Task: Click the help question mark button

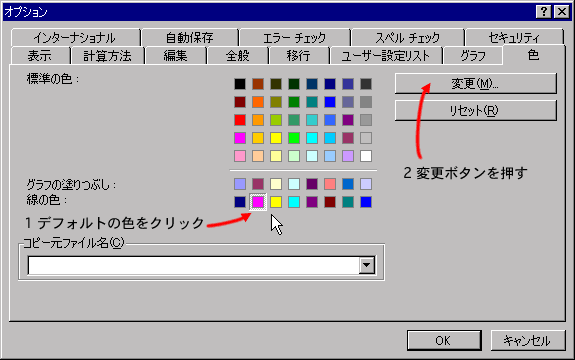Action: click(x=543, y=12)
